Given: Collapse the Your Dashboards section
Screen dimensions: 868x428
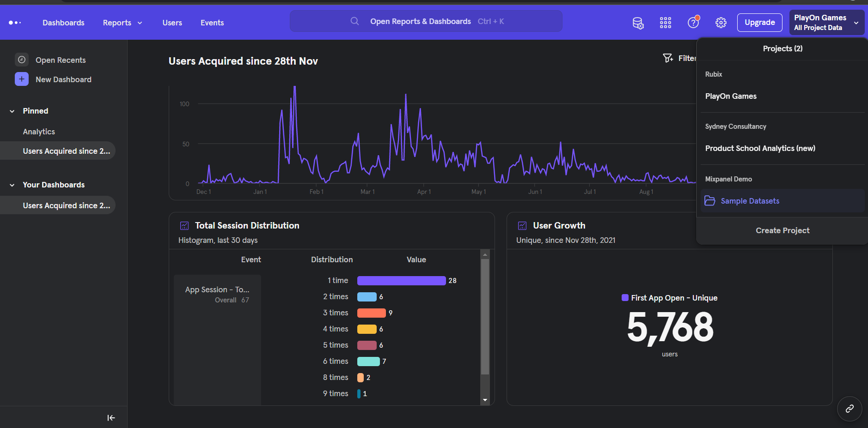Looking at the screenshot, I should tap(12, 185).
